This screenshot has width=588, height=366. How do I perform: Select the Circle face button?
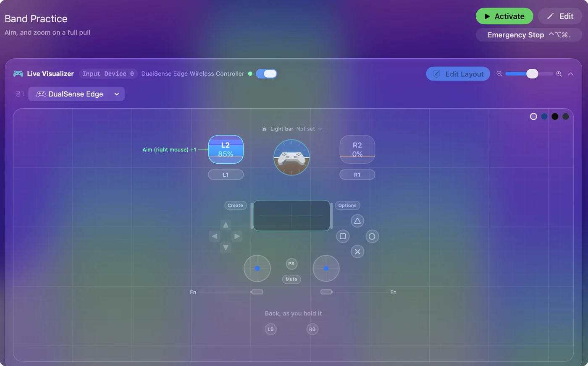point(372,236)
